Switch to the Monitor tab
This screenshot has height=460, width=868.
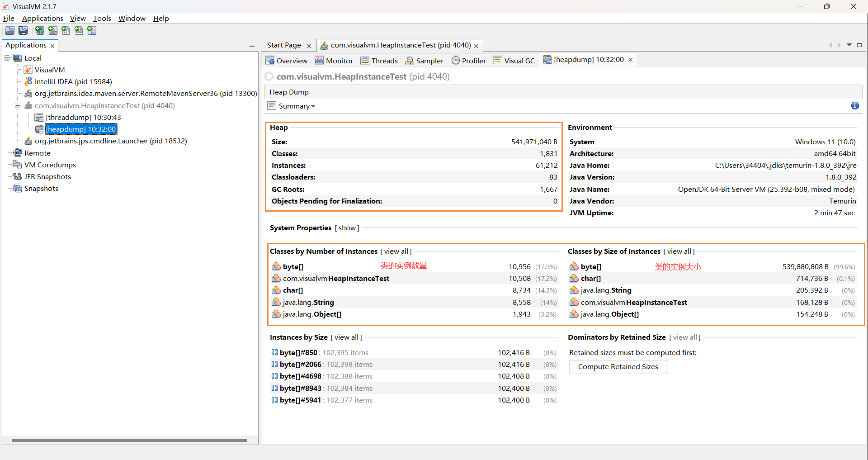coord(334,61)
